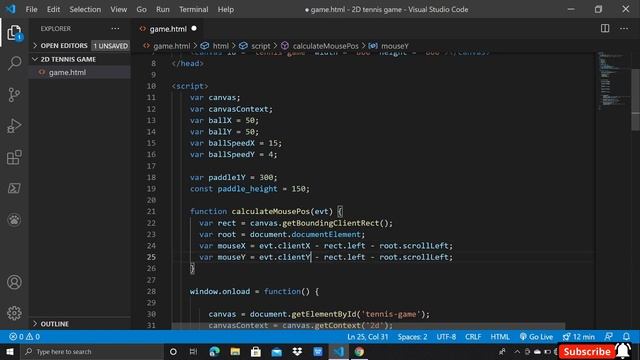Click the Split Editor Right icon
The height and width of the screenshot is (360, 640).
[x=605, y=29]
